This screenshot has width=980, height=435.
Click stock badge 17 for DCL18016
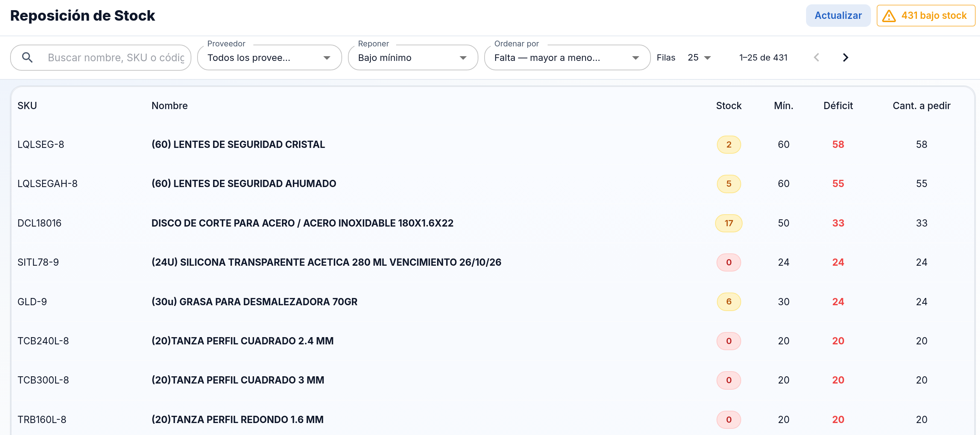coord(728,223)
